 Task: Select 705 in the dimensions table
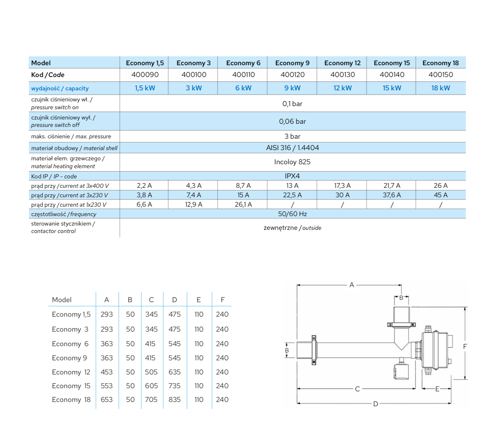[151, 400]
